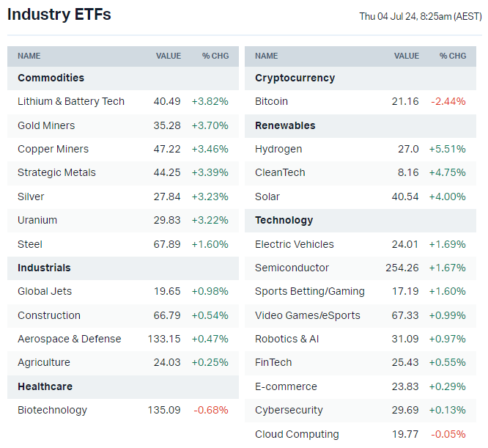This screenshot has height=448, width=488.
Task: Open the Semiconductor ETF
Action: pyautogui.click(x=292, y=268)
